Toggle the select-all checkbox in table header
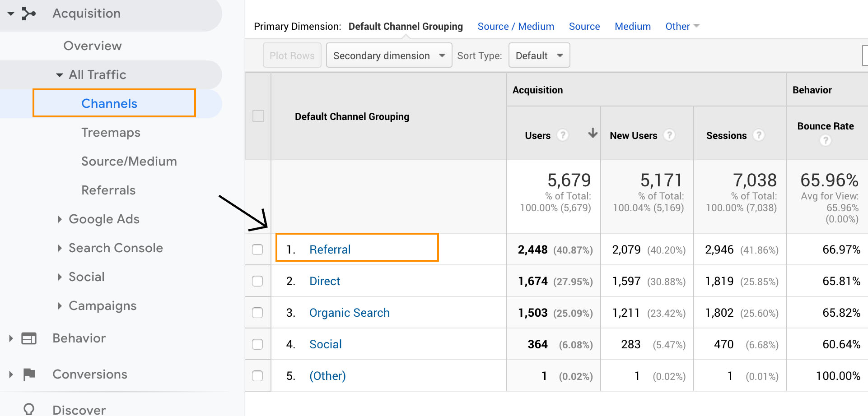Screen dimensions: 868x416 [x=258, y=116]
